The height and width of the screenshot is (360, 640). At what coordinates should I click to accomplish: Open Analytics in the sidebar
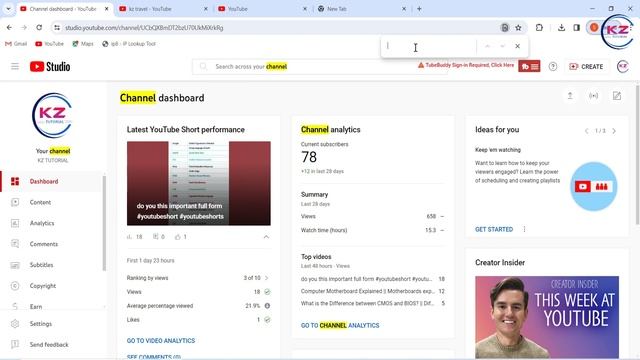[51, 223]
